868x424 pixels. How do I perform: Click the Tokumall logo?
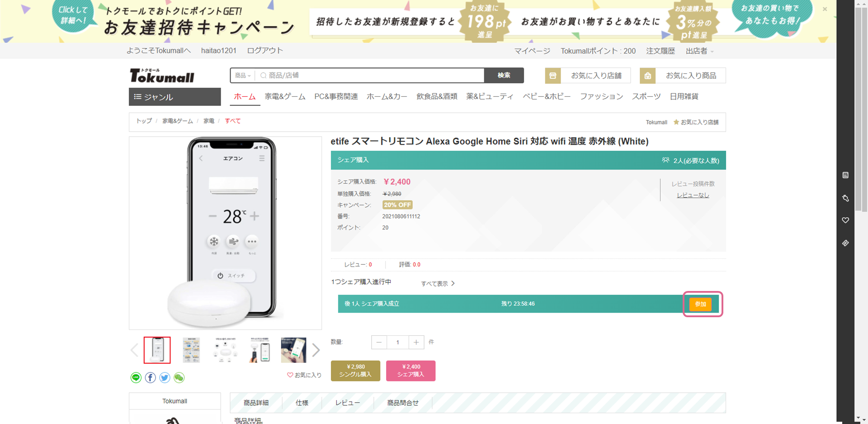[162, 76]
